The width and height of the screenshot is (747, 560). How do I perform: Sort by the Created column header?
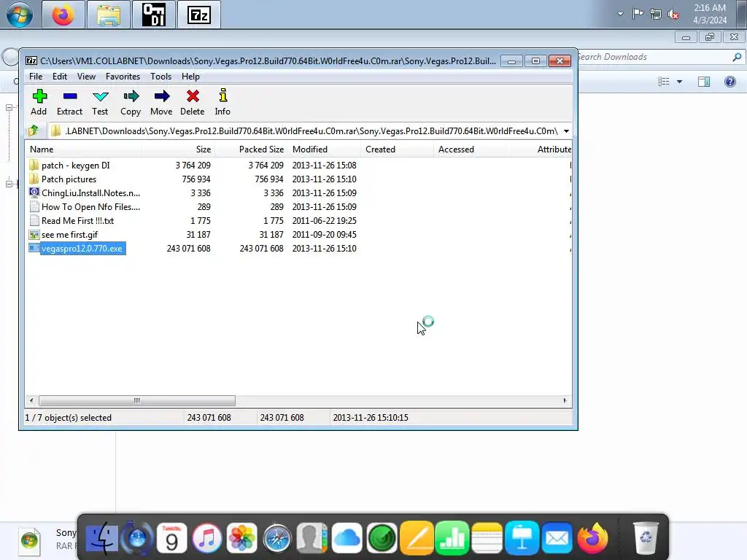click(397, 149)
